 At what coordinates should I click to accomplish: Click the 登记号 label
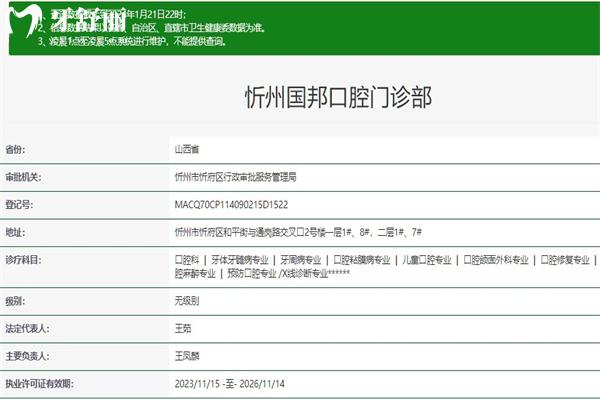(x=19, y=205)
